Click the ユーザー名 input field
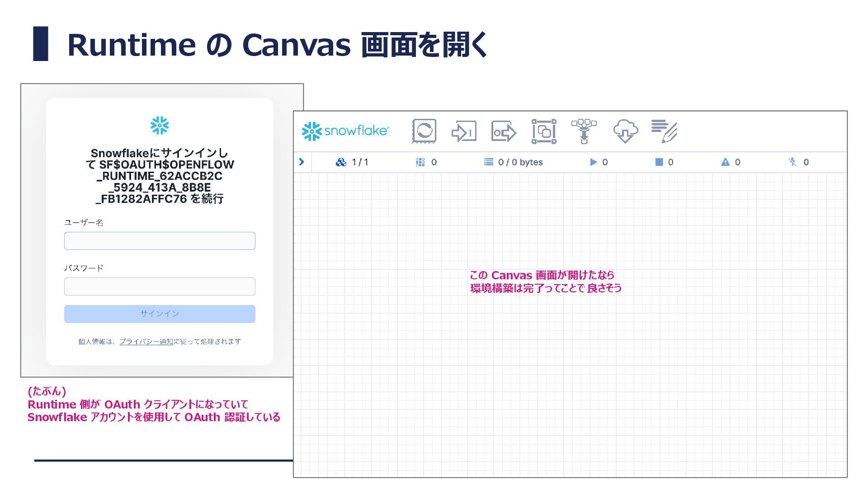Screen dimensions: 868x488 (x=160, y=241)
